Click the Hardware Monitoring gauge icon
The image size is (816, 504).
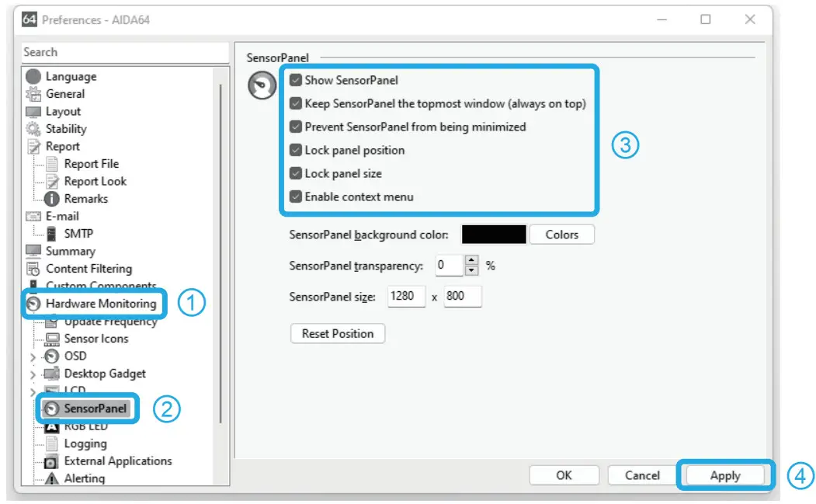[x=34, y=304]
